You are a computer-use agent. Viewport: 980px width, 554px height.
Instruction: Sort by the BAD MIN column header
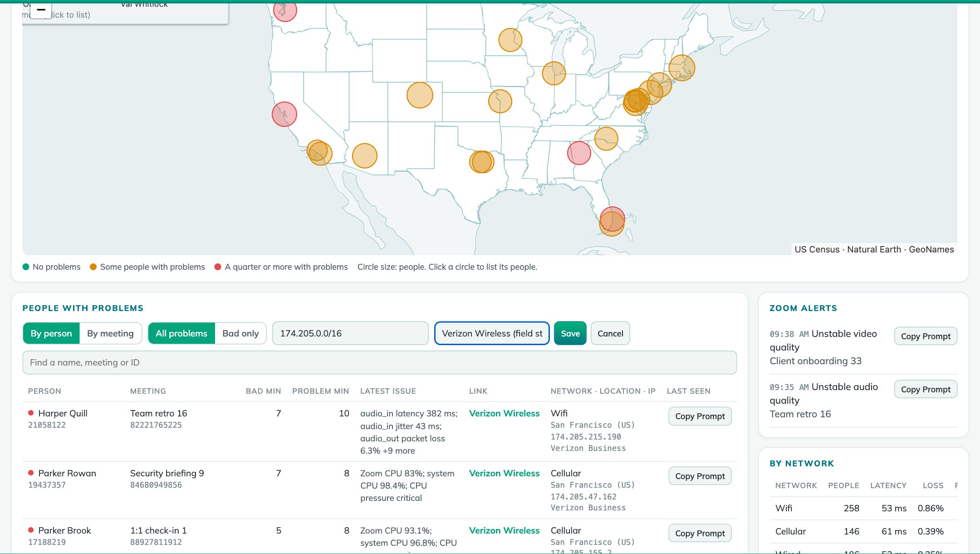pos(263,391)
